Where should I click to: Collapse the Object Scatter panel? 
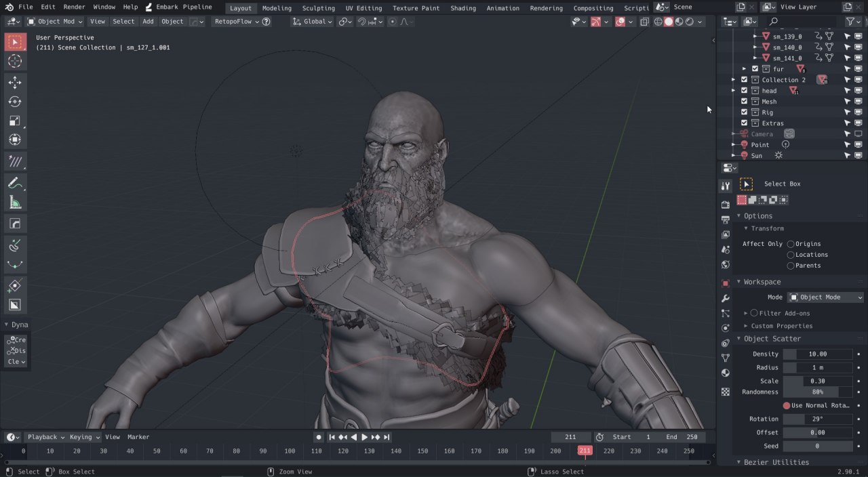click(739, 339)
